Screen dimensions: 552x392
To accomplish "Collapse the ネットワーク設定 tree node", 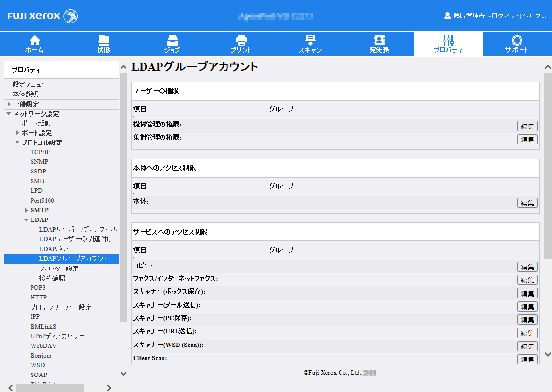I will point(9,114).
